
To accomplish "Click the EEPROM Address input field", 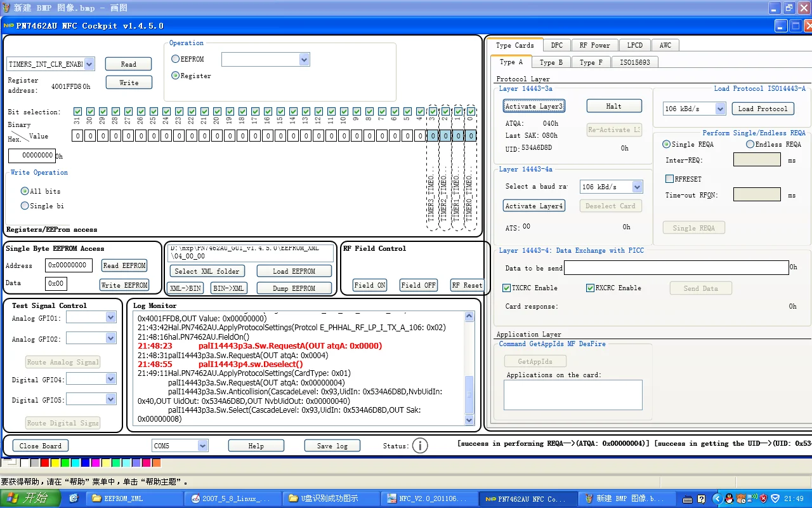I will pyautogui.click(x=69, y=265).
